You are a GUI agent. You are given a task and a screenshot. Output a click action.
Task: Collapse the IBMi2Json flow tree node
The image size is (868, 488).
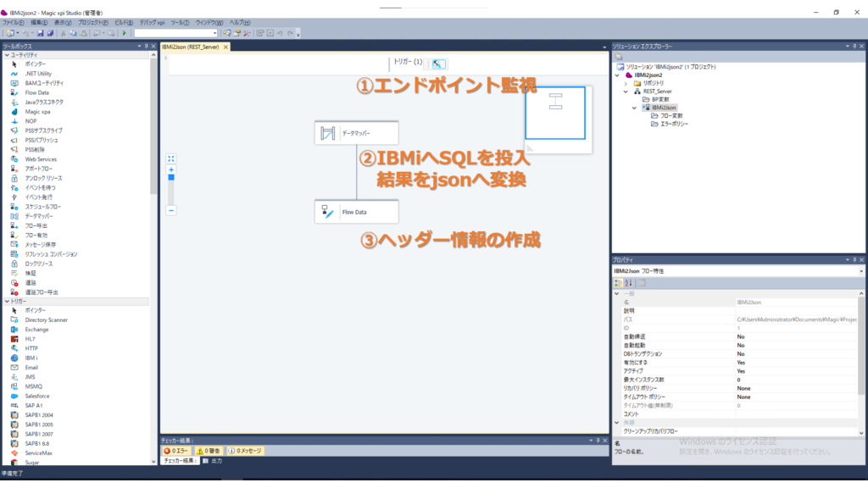(634, 108)
